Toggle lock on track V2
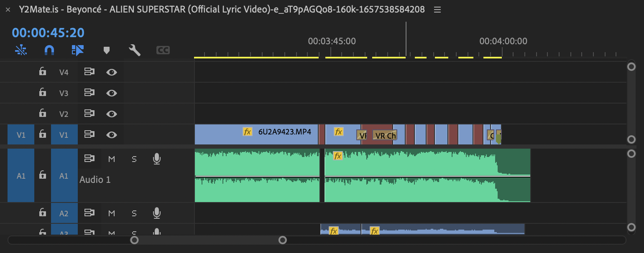Image resolution: width=644 pixels, height=253 pixels. [42, 113]
